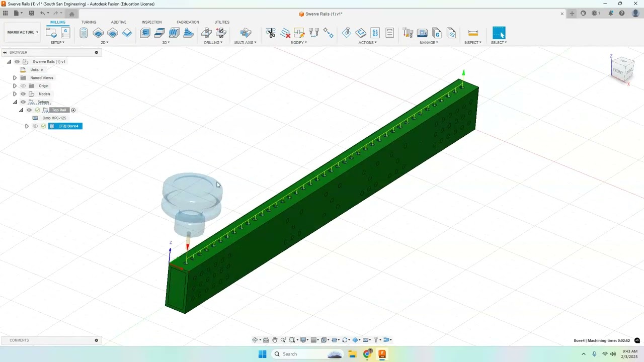
Task: Open Chrome from the taskbar
Action: tap(367, 354)
